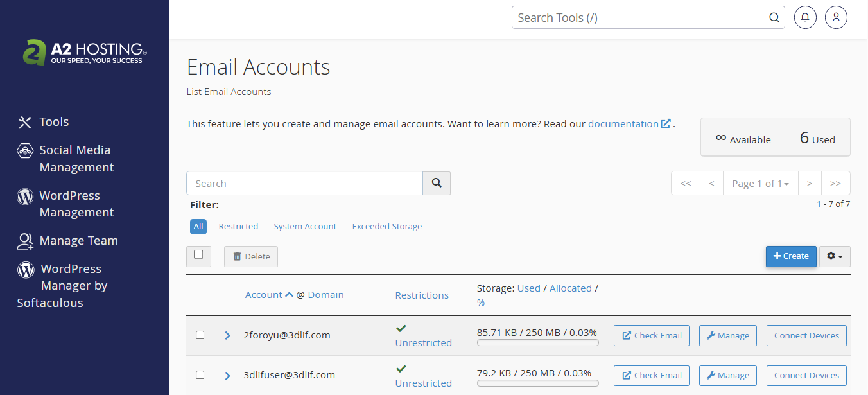The image size is (868, 395).
Task: Switch to the Restricted filter
Action: tap(238, 226)
